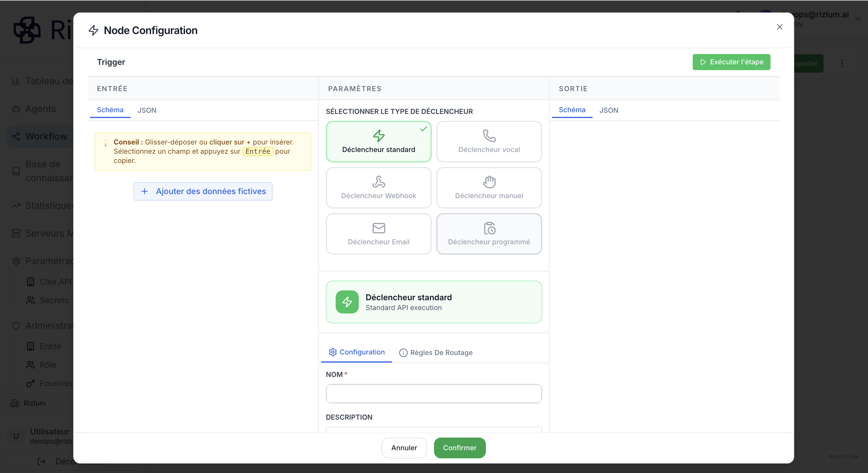Click the clipboard clock scheduled trigger icon
The height and width of the screenshot is (473, 868).
pos(489,228)
